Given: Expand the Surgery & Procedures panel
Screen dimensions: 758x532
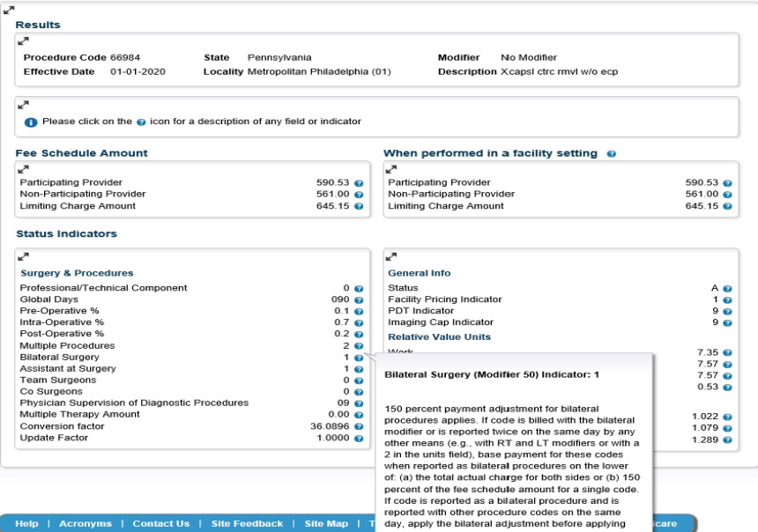Looking at the screenshot, I should pyautogui.click(x=24, y=256).
